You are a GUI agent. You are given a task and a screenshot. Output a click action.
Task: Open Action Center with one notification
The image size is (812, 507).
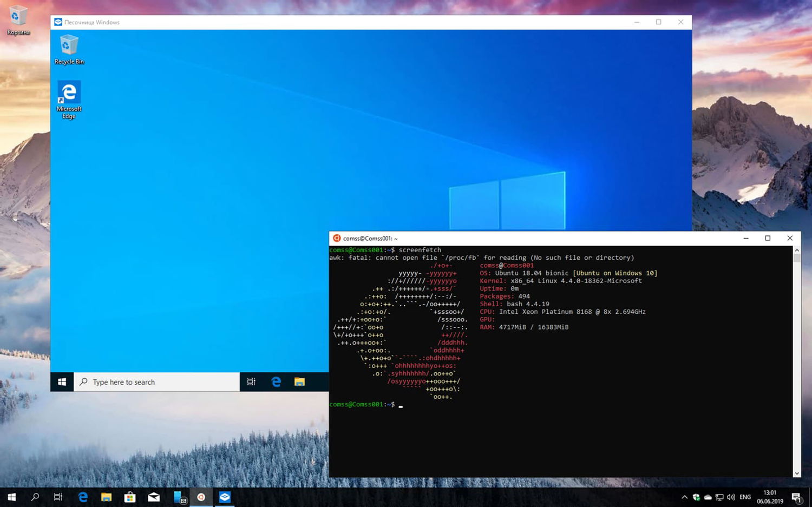tap(796, 497)
